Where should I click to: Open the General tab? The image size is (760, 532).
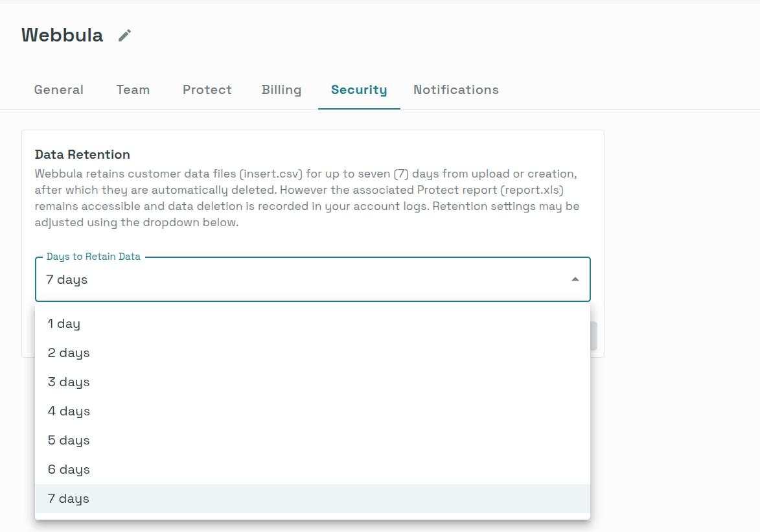[x=59, y=89]
